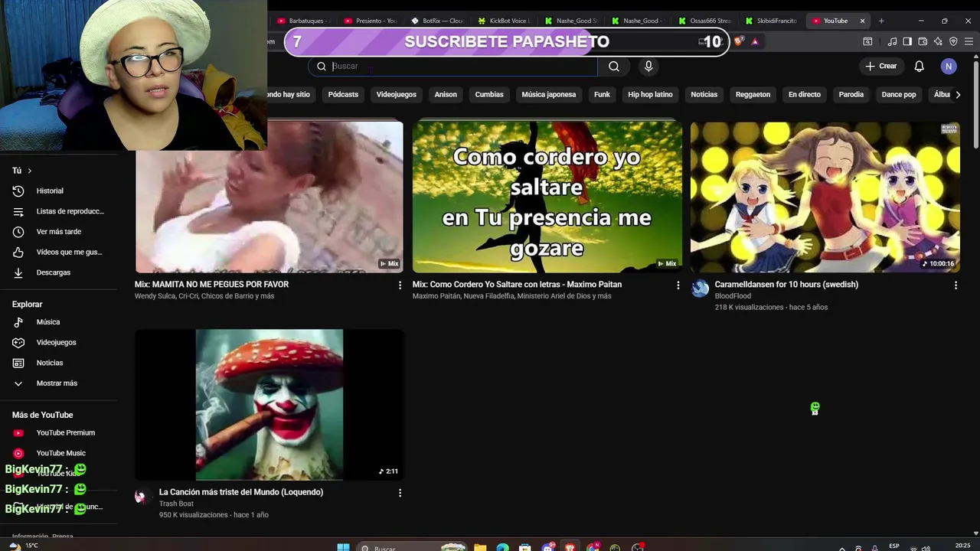This screenshot has height=551, width=980.
Task: Click Caramelldansen for 10 hours title
Action: tap(786, 285)
